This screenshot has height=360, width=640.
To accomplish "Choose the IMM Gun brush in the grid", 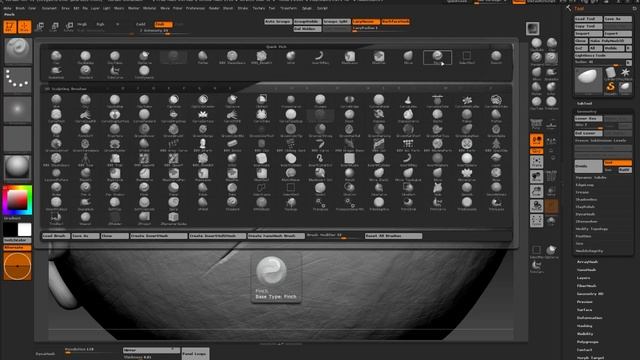I will coord(379,145).
